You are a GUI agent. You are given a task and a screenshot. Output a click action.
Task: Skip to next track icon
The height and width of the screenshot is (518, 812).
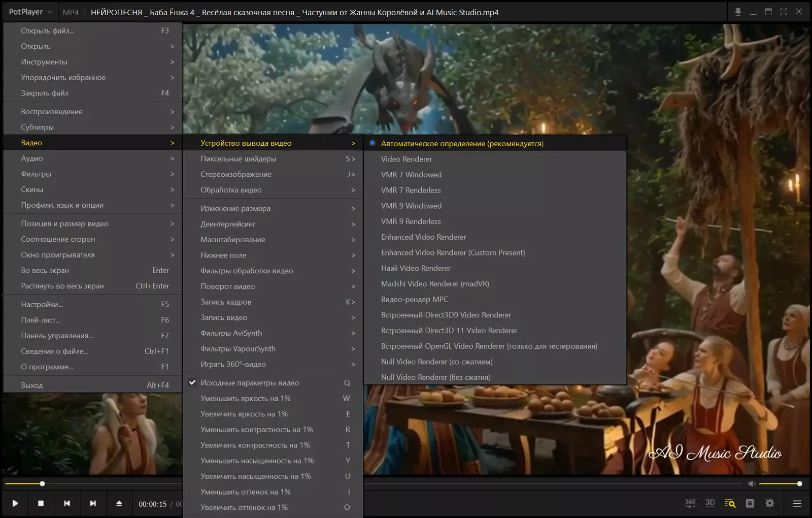pos(93,503)
